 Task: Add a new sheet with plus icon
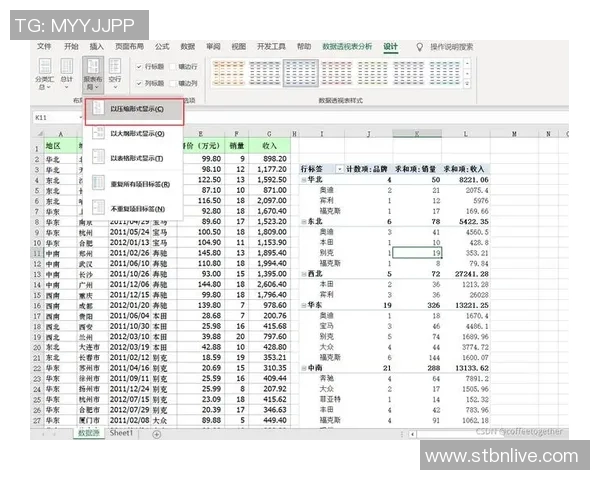coord(157,434)
